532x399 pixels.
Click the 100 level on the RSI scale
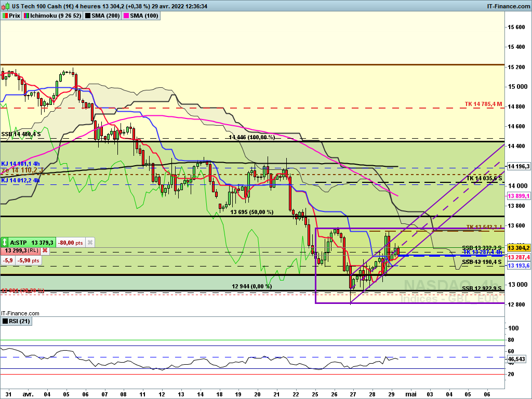[513, 328]
